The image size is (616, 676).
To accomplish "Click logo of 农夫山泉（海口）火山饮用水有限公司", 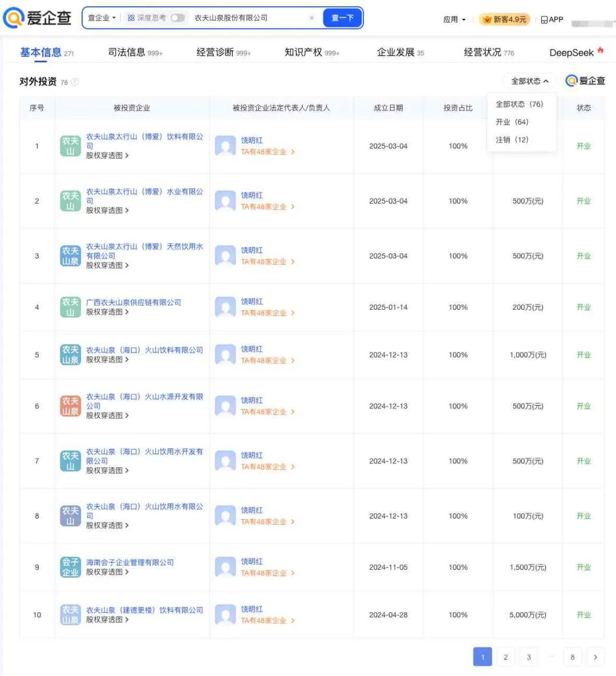I will 70,516.
